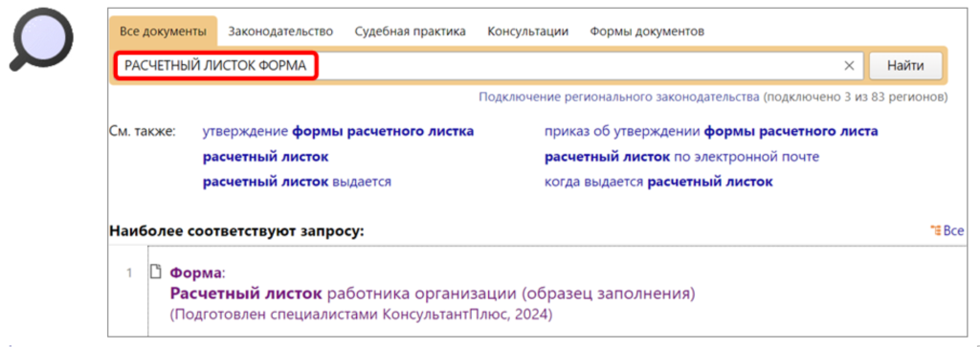Click the См. также label

click(143, 132)
